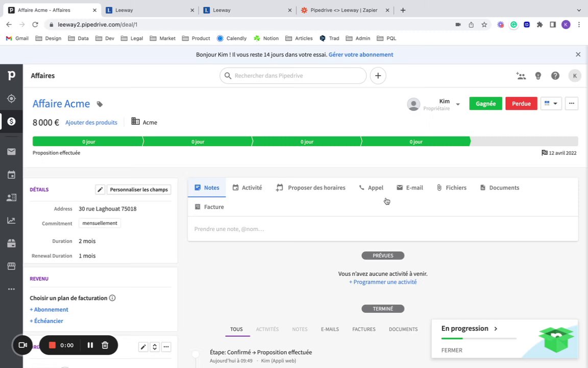Open the browser extensions puzzle icon

click(x=540, y=25)
